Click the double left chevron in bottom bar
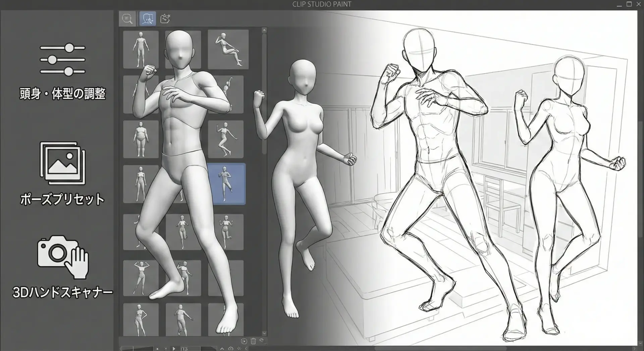 click(x=239, y=349)
